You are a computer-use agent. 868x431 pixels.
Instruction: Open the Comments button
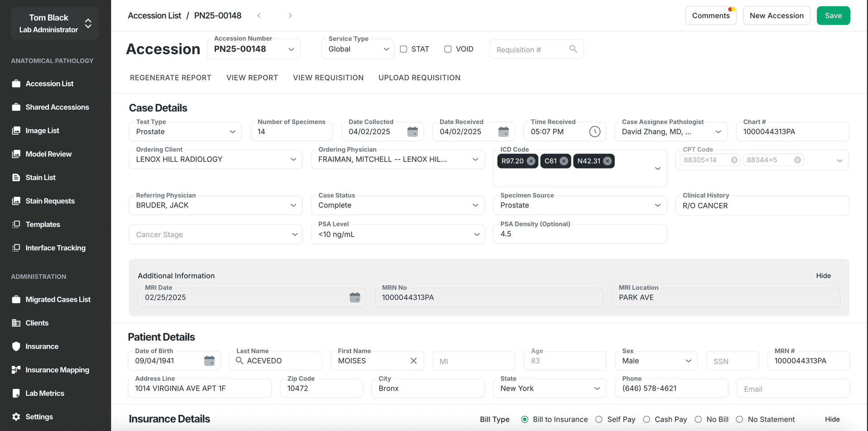pos(711,16)
